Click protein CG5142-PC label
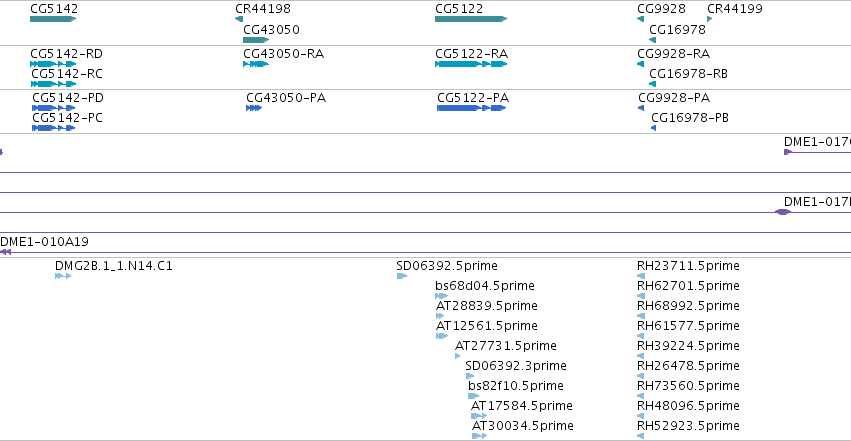This screenshot has width=851, height=441. (x=67, y=118)
